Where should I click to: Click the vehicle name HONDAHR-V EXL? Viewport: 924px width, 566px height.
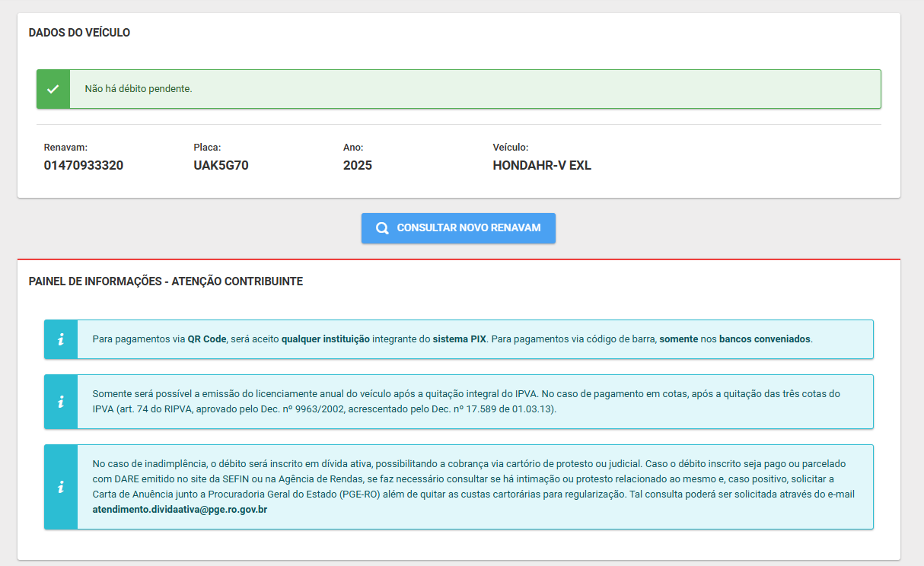(x=542, y=165)
